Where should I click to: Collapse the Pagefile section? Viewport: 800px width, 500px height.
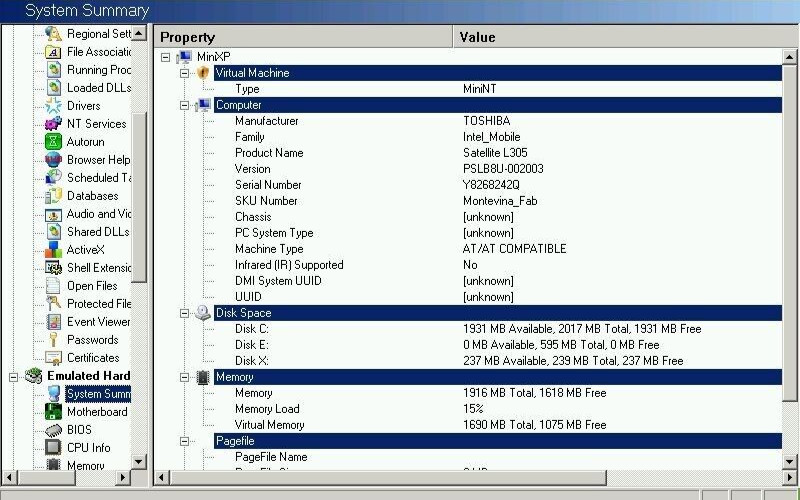(185, 441)
